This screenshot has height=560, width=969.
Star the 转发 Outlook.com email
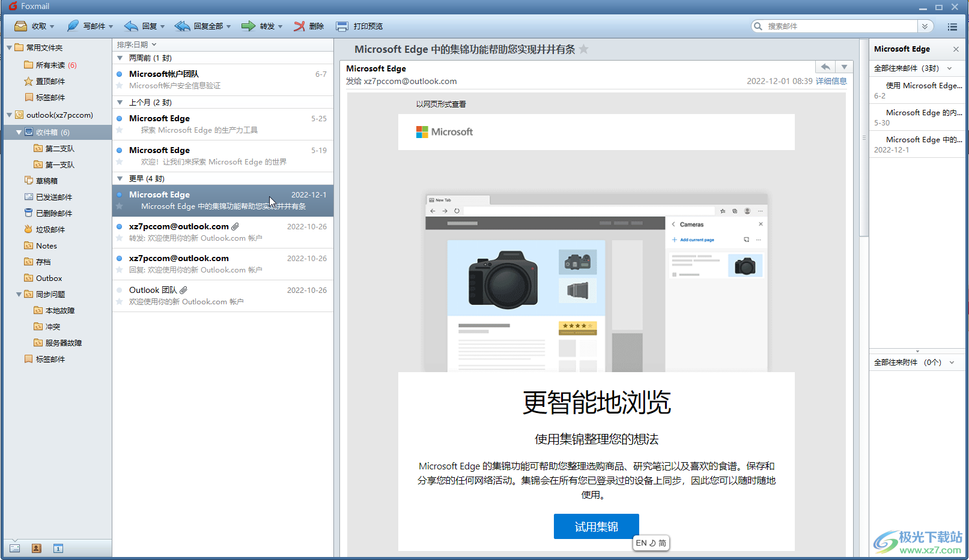click(x=120, y=238)
